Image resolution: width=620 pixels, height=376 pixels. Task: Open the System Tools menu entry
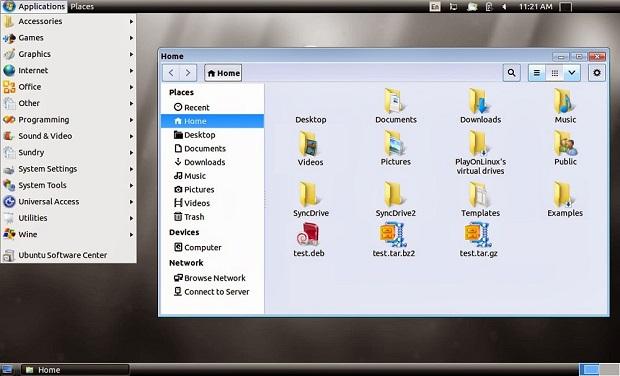tap(68, 185)
